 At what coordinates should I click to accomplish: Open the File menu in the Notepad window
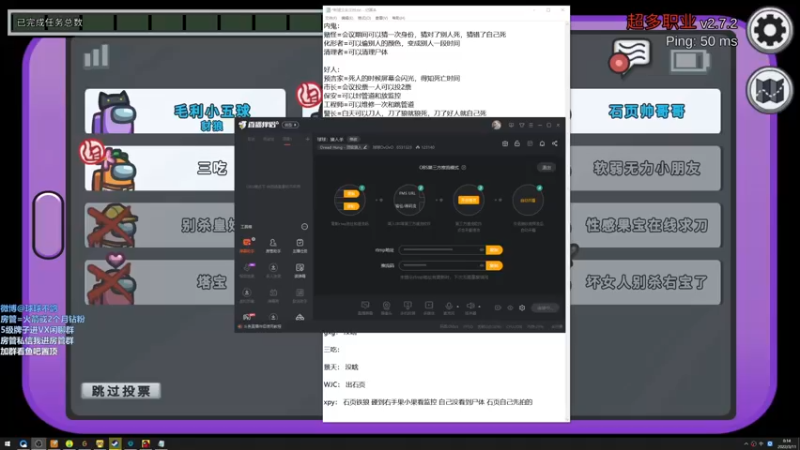pos(331,18)
